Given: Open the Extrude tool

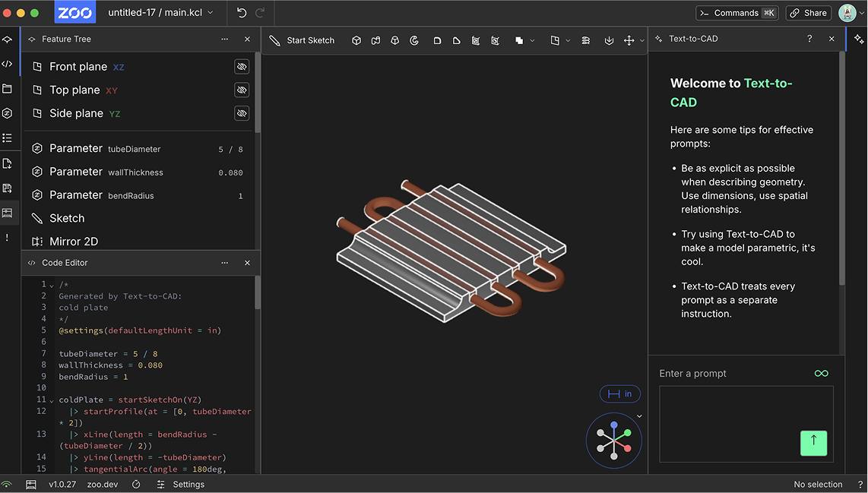Looking at the screenshot, I should [x=356, y=40].
